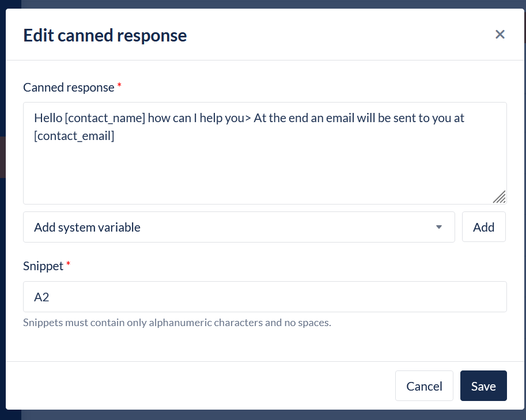This screenshot has height=420, width=526.
Task: Click the Canned response field label
Action: tap(69, 88)
